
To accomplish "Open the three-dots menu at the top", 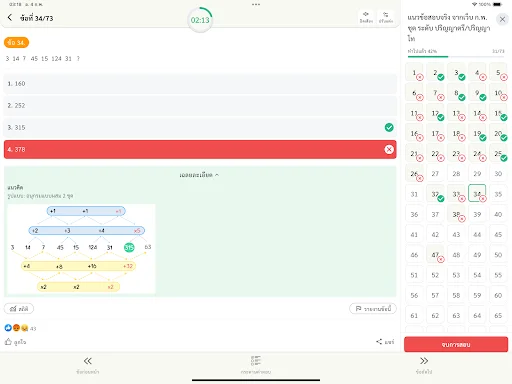I will click(256, 4).
